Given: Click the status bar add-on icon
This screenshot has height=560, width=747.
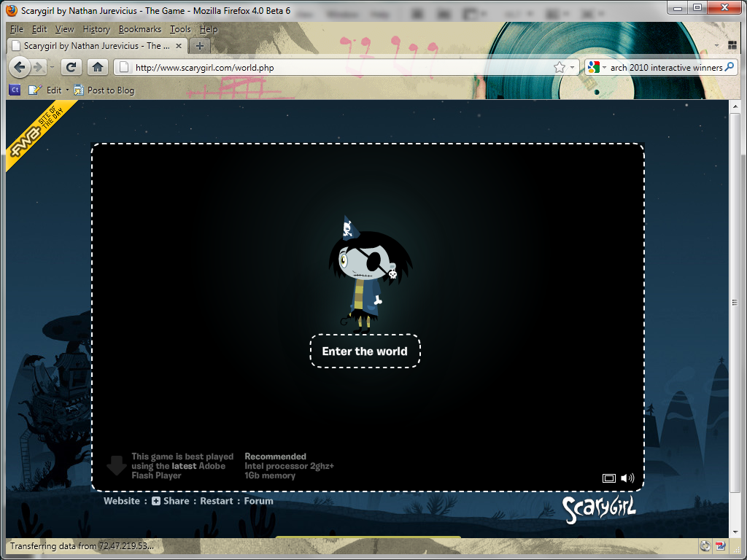Looking at the screenshot, I should [x=720, y=546].
